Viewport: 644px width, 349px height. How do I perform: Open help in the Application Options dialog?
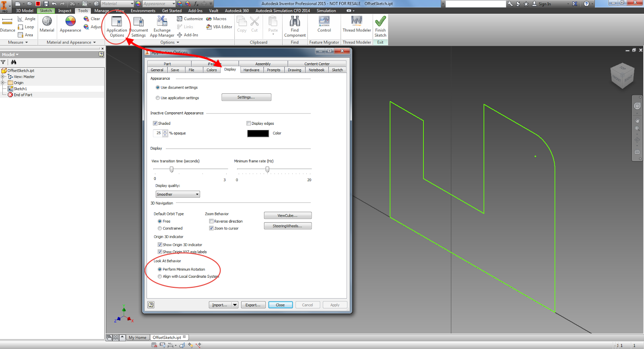[x=151, y=305]
